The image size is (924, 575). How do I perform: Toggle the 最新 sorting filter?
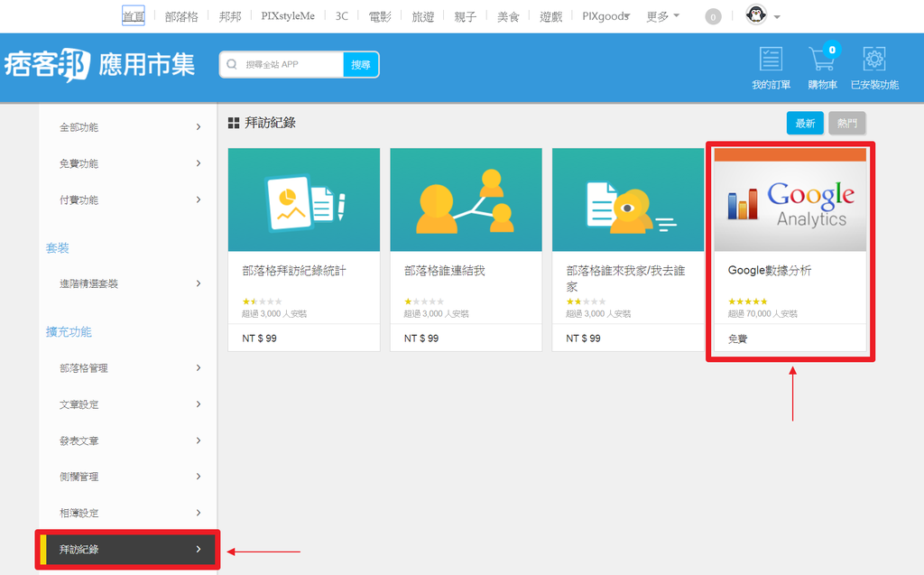[x=805, y=122]
